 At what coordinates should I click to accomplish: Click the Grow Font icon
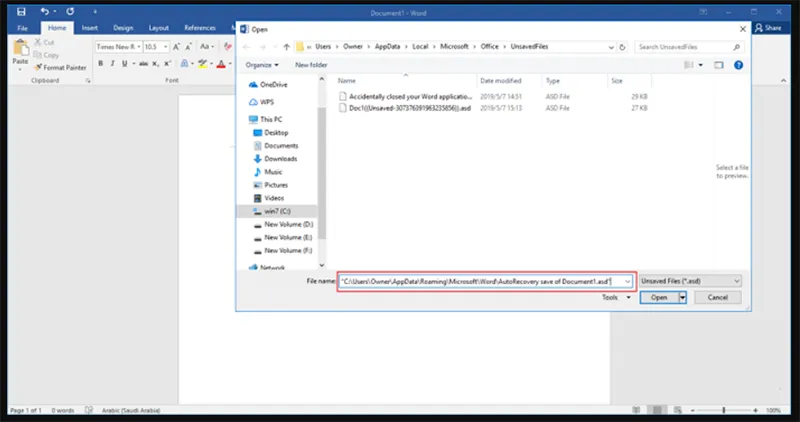pyautogui.click(x=176, y=47)
